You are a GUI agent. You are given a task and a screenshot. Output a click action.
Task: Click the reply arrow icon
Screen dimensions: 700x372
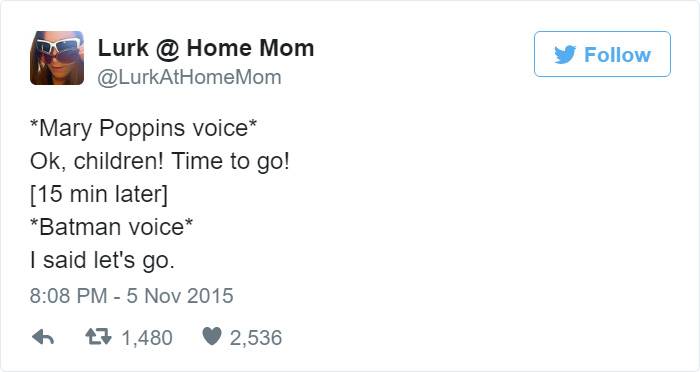(x=43, y=338)
